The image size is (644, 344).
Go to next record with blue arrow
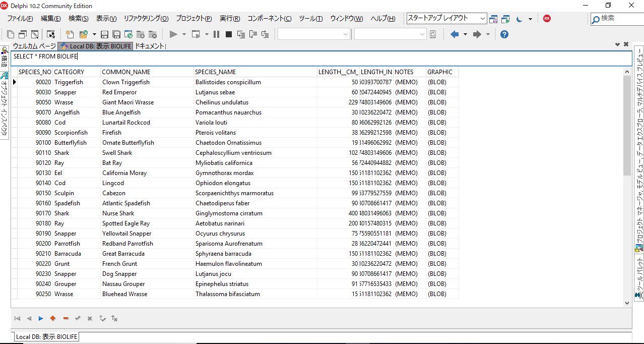41,318
